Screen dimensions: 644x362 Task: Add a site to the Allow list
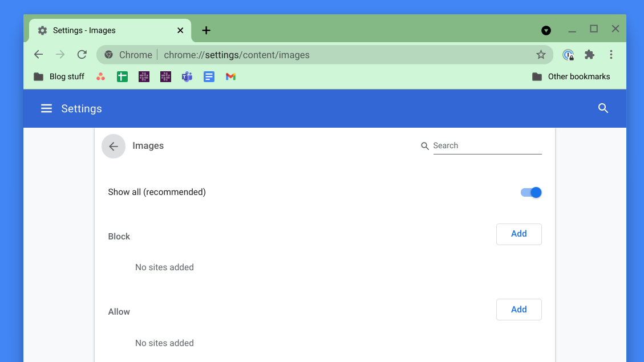pyautogui.click(x=519, y=309)
